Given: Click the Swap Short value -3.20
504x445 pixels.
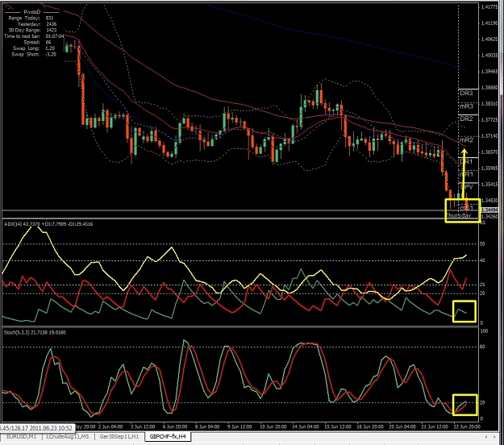Looking at the screenshot, I should pyautogui.click(x=51, y=54).
